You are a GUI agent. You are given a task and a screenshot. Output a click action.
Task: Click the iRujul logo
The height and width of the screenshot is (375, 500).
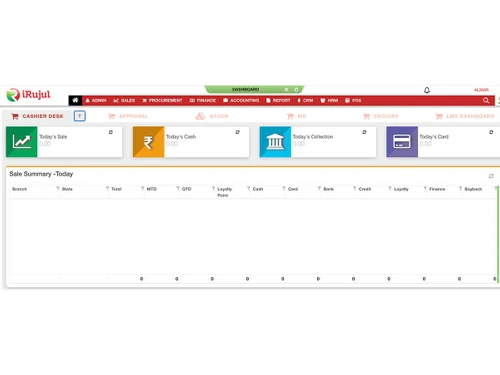pos(28,95)
